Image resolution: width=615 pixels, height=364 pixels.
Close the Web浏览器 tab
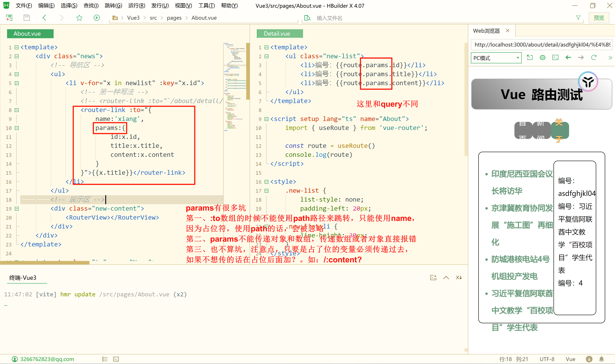pyautogui.click(x=508, y=31)
